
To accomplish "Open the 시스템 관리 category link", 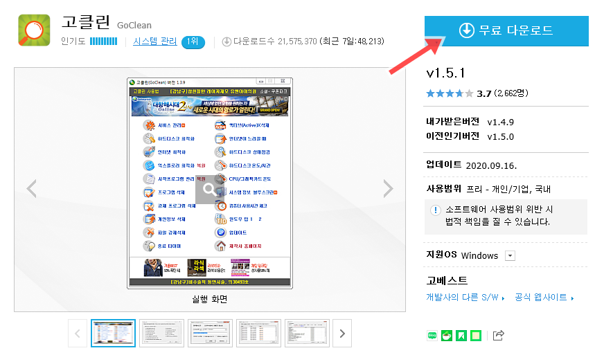I will 155,41.
